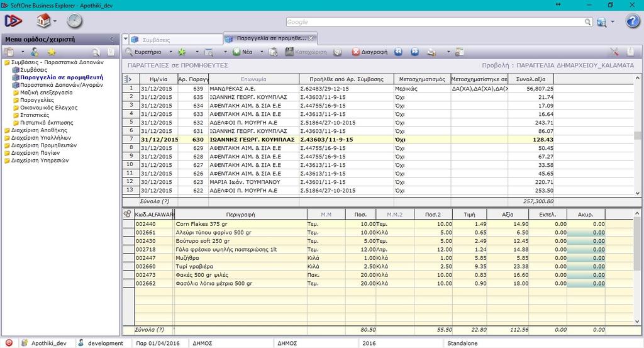Open Οικονομικός Έλεγχος folder
This screenshot has height=348, width=644.
click(49, 107)
